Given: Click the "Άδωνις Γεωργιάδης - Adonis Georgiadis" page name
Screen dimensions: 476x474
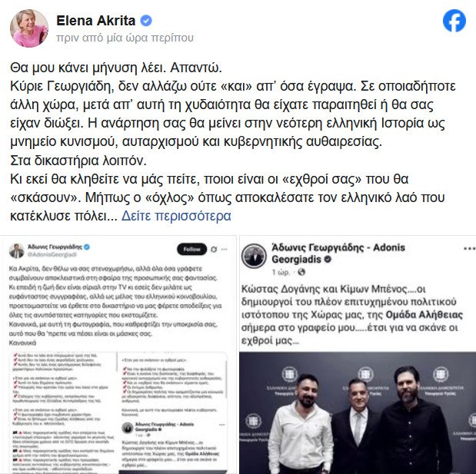Looking at the screenshot, I should tap(338, 254).
